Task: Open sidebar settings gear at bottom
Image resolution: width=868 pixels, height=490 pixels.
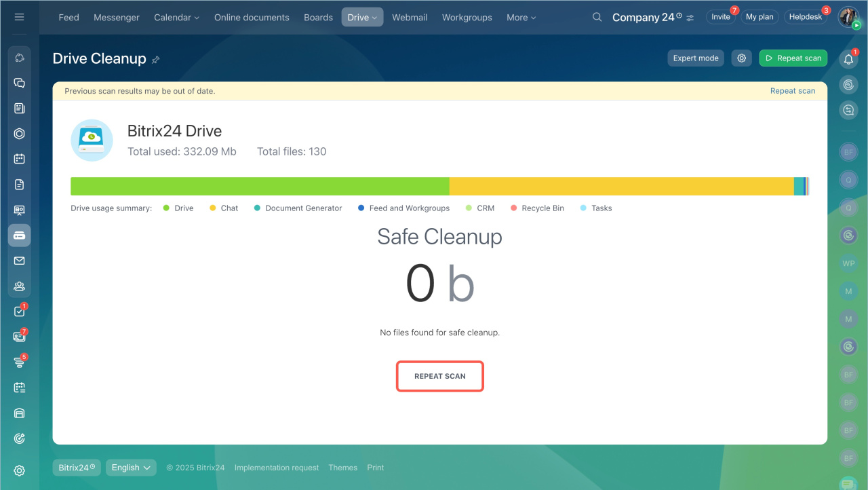Action: tap(19, 470)
